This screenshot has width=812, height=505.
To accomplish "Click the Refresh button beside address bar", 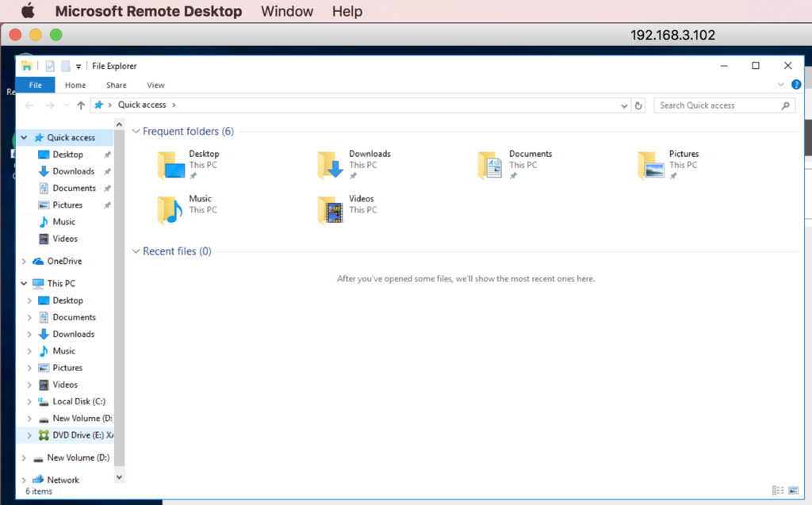I will coord(638,105).
